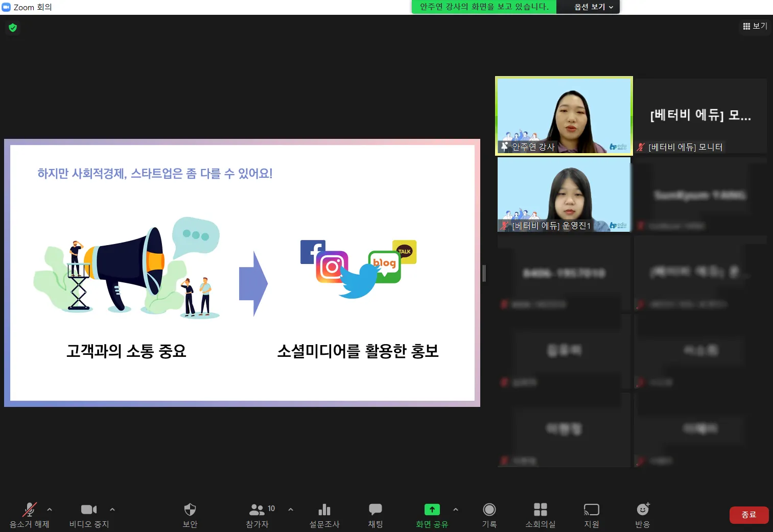
Task: Open the 반응 reactions menu
Action: [643, 515]
